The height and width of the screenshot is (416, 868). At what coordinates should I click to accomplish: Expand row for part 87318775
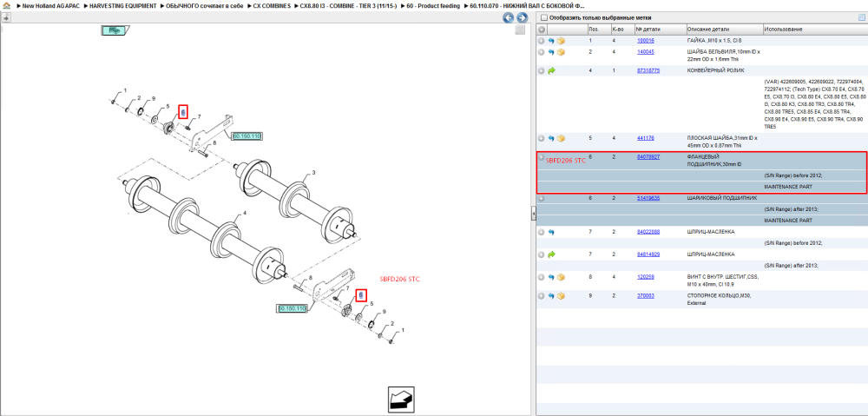click(x=542, y=71)
